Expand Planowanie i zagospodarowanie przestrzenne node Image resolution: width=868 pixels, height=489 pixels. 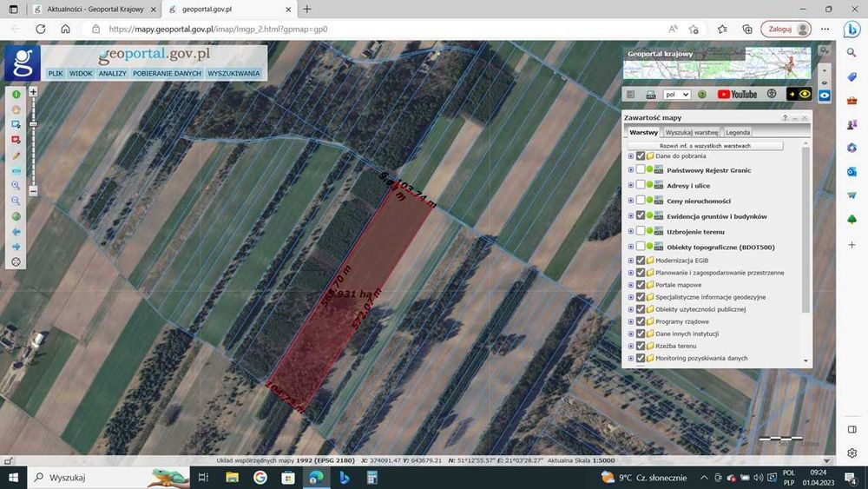[x=630, y=273]
